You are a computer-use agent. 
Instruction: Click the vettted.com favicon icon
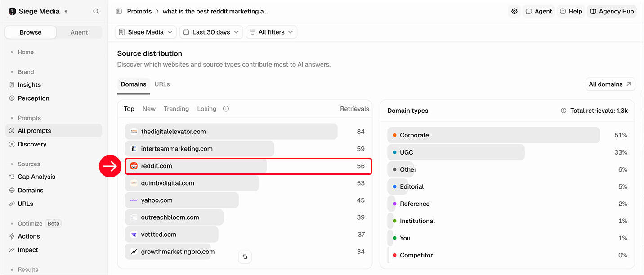coord(134,235)
